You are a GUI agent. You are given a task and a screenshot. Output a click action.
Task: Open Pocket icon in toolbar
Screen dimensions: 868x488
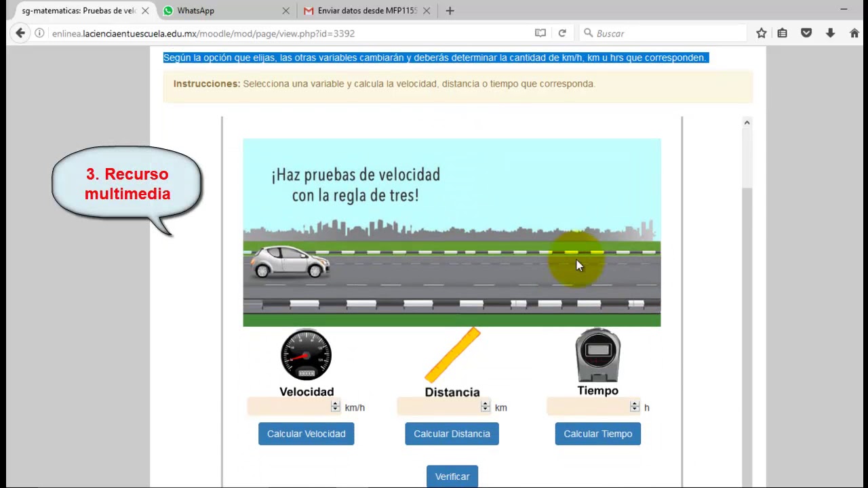806,33
